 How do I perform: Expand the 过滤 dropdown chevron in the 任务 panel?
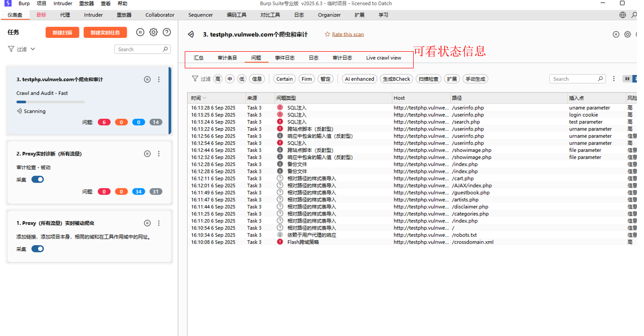33,49
